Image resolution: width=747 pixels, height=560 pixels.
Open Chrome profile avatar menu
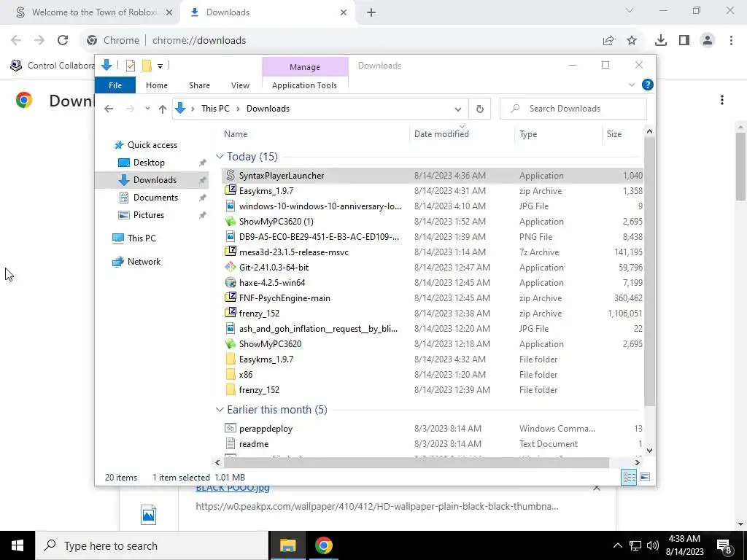point(708,41)
